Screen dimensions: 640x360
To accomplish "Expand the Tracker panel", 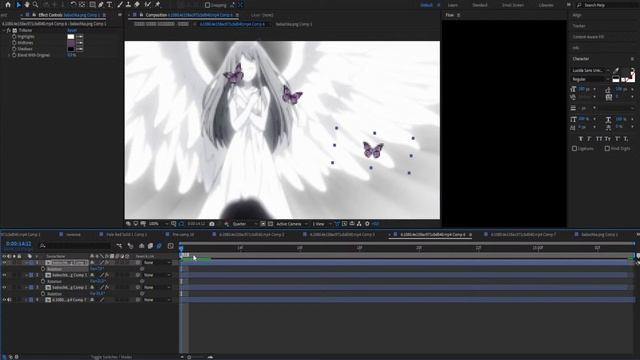I will click(579, 26).
